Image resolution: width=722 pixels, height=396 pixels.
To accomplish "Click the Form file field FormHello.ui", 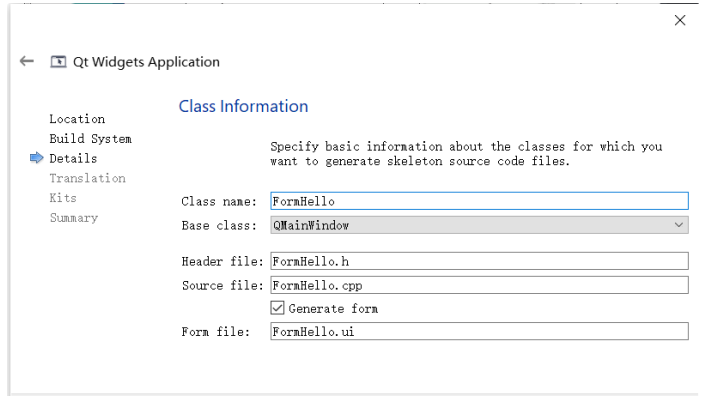I will pos(479,331).
